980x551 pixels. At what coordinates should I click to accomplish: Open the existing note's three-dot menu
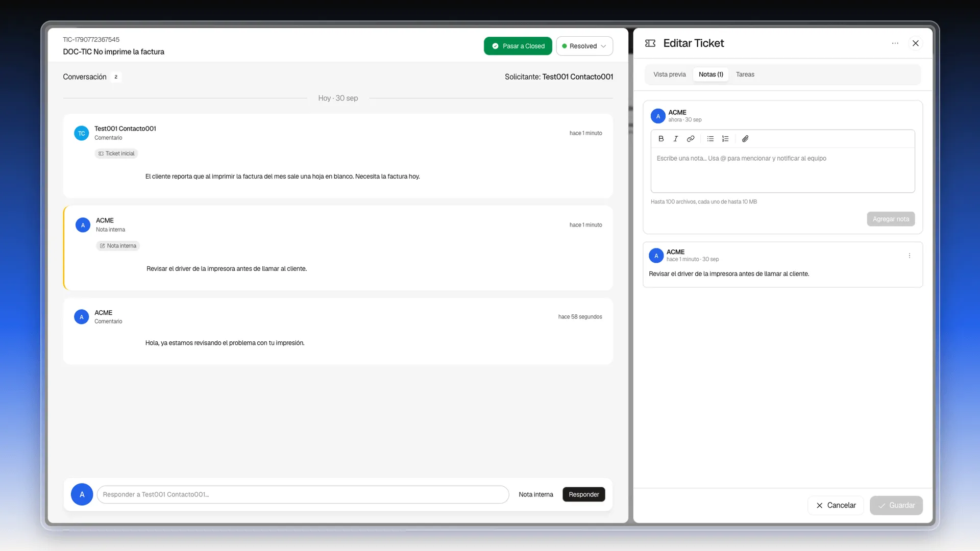(x=910, y=256)
